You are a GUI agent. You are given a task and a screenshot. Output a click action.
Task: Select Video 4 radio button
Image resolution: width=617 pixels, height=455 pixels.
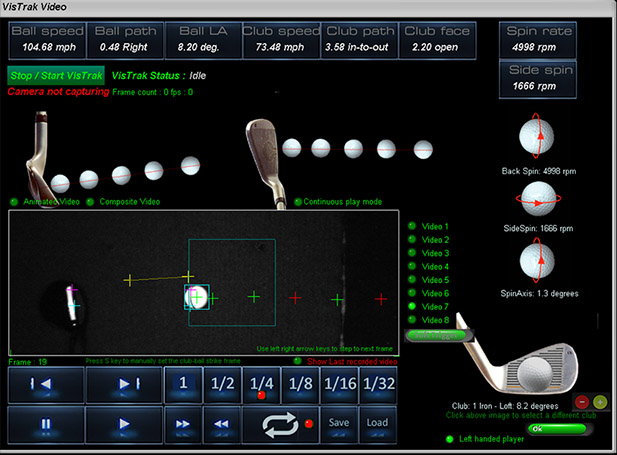click(x=412, y=266)
